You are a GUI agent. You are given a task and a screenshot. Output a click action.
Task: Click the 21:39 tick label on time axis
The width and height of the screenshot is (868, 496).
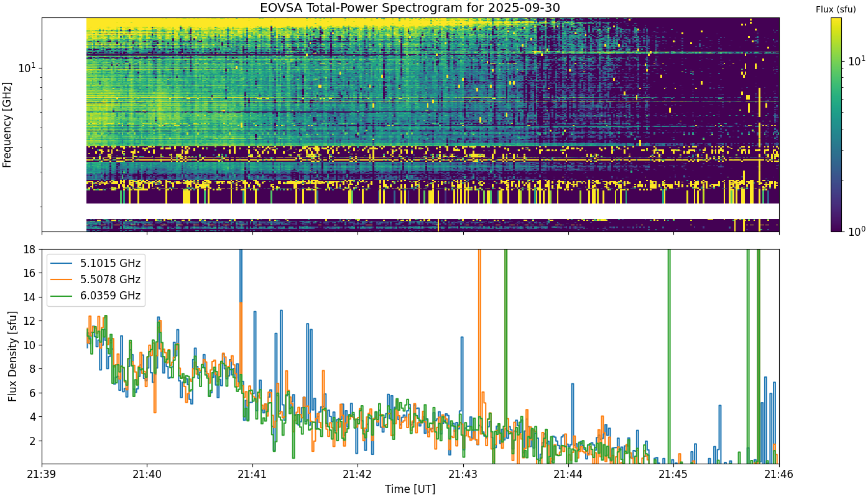click(42, 475)
